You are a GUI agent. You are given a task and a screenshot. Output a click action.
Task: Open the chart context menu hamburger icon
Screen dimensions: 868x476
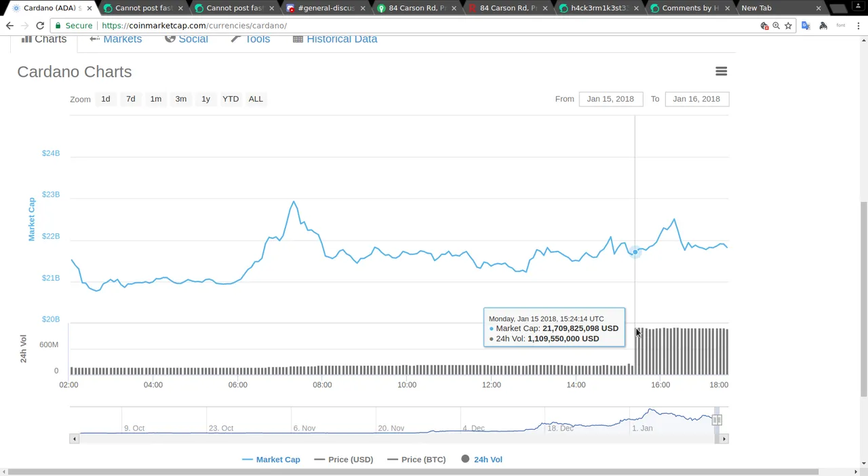[721, 71]
